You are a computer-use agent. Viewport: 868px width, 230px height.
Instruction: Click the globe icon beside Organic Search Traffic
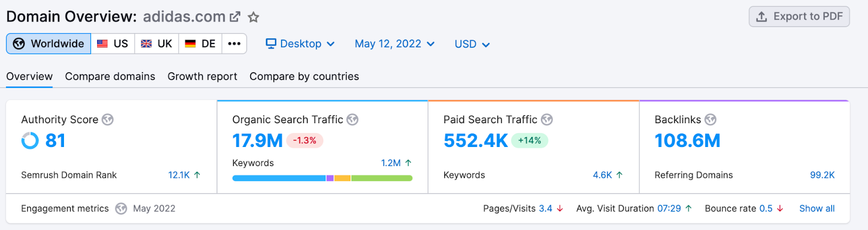tap(353, 119)
